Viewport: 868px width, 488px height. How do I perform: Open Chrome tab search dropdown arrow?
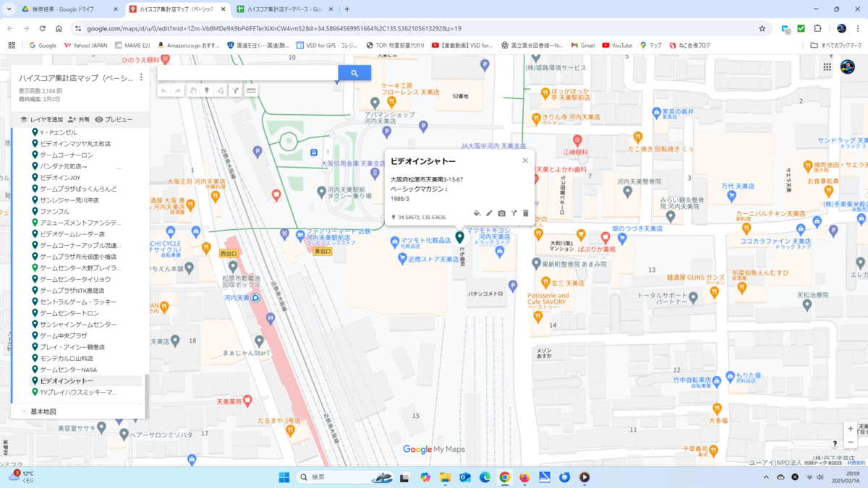click(7, 9)
